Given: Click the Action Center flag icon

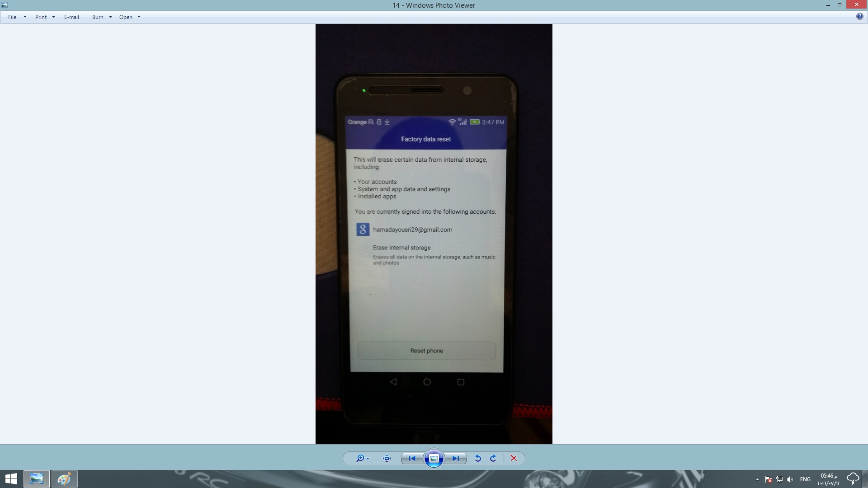Looking at the screenshot, I should click(768, 479).
